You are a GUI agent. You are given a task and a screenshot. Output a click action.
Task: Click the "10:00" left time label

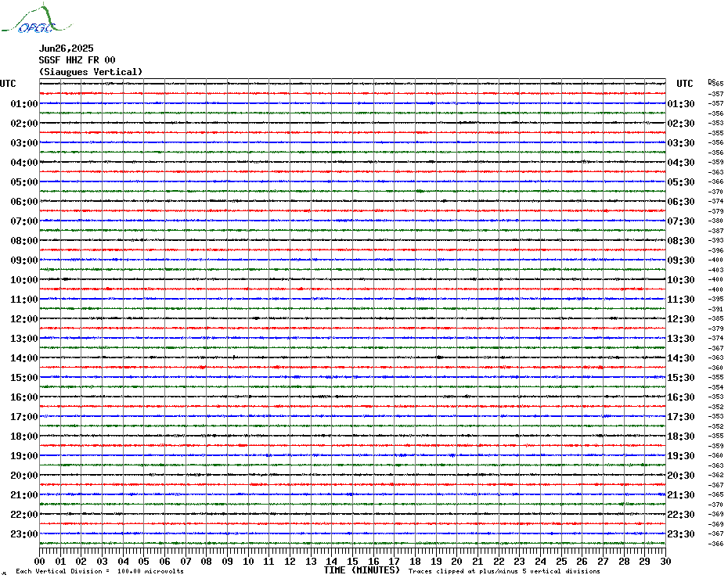pos(24,280)
